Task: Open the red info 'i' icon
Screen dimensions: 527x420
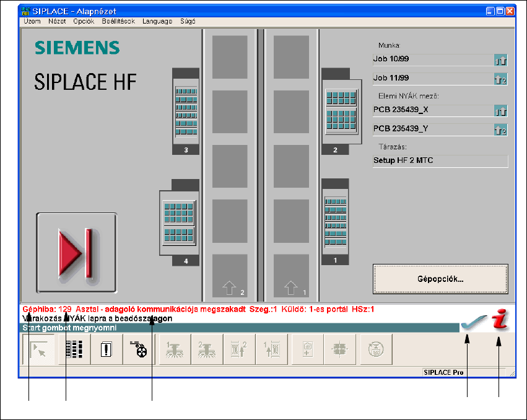Action: pos(500,321)
